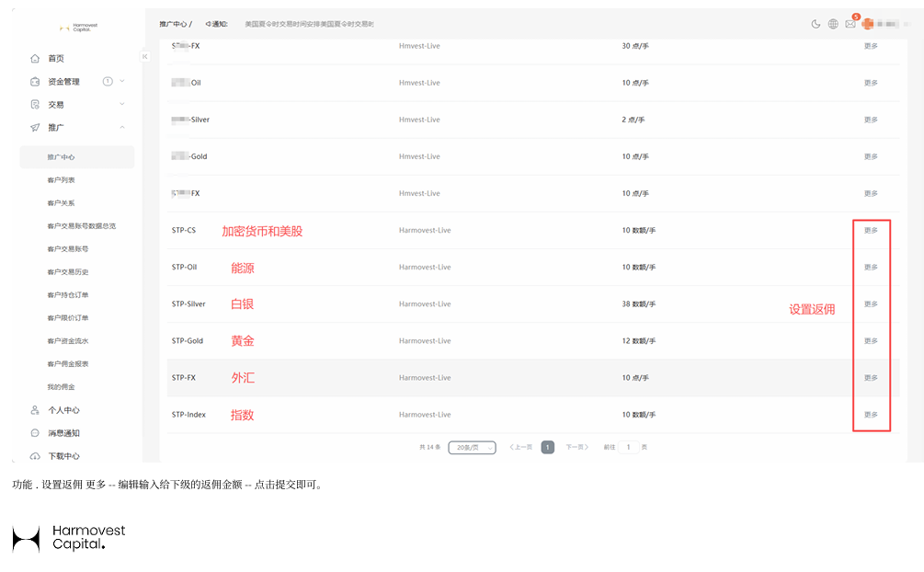Go to previous page 上一页
This screenshot has height=572, width=924.
point(521,448)
